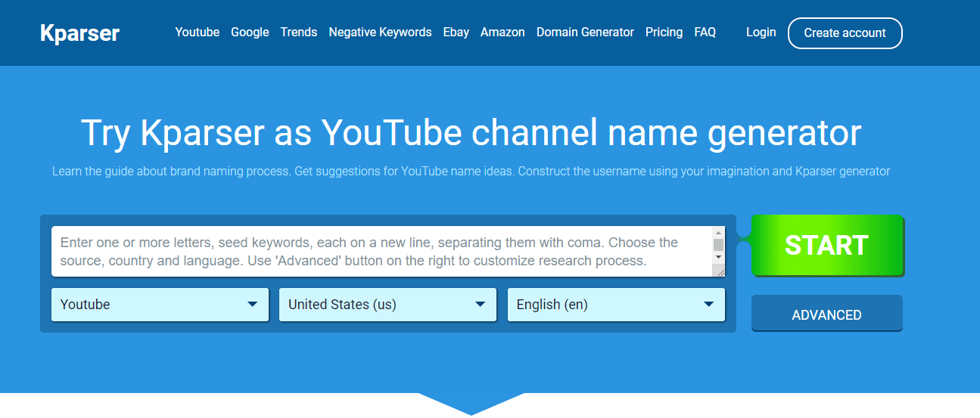Open the Youtube nav link
Screen dimensions: 980x418
pyautogui.click(x=197, y=33)
